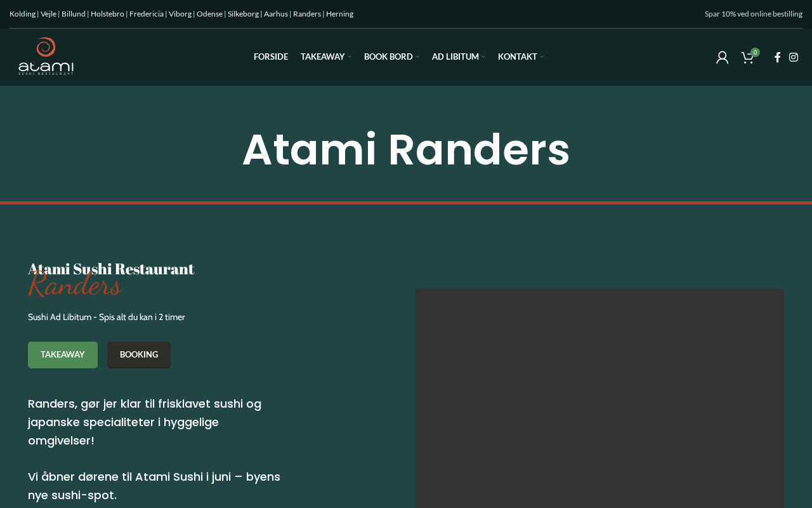The height and width of the screenshot is (508, 812).
Task: Open the user account icon
Action: [x=722, y=57]
